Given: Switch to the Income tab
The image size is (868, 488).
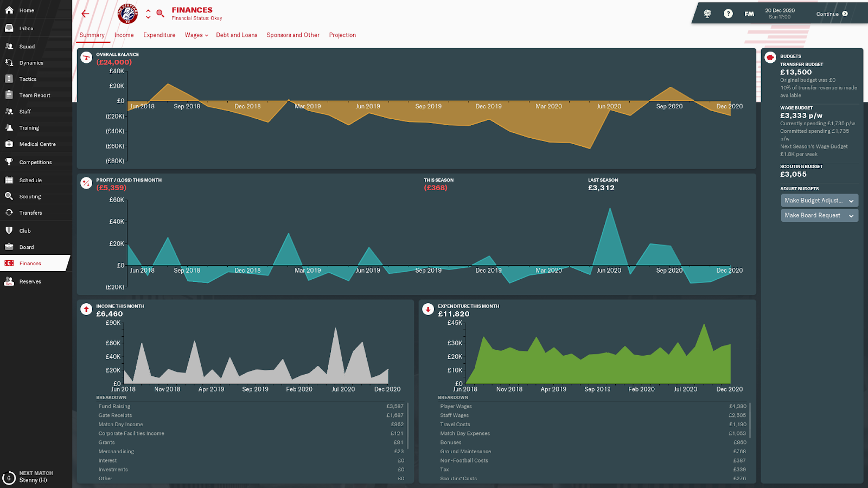Looking at the screenshot, I should pos(124,35).
